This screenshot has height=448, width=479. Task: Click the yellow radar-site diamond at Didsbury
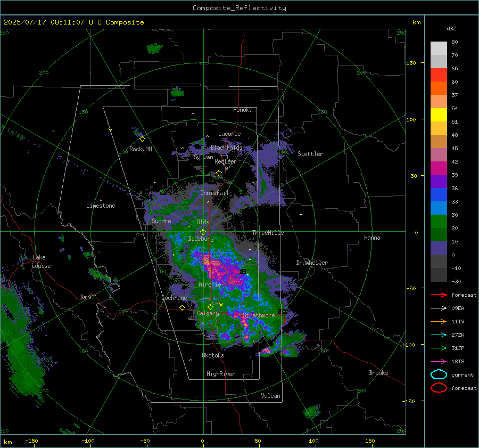203,232
